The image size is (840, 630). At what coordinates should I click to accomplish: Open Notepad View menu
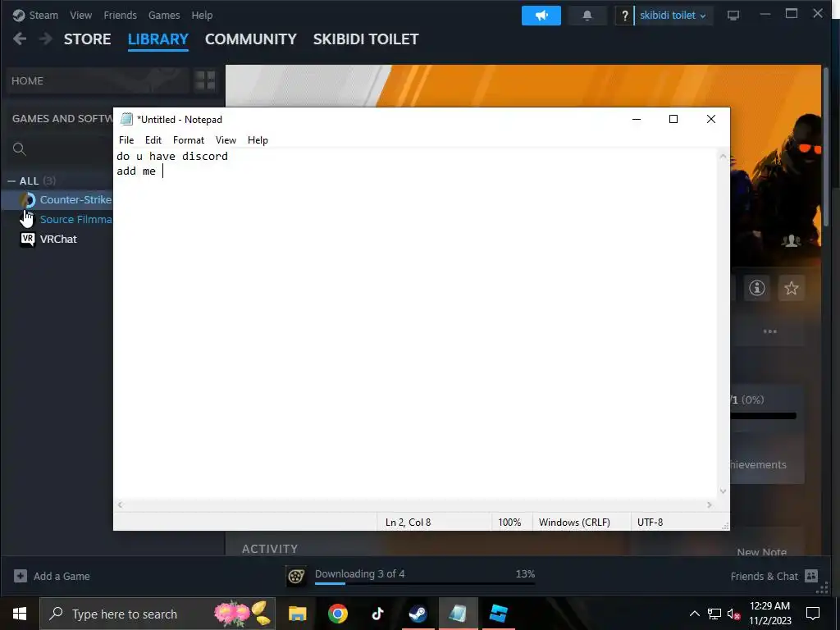coord(226,139)
